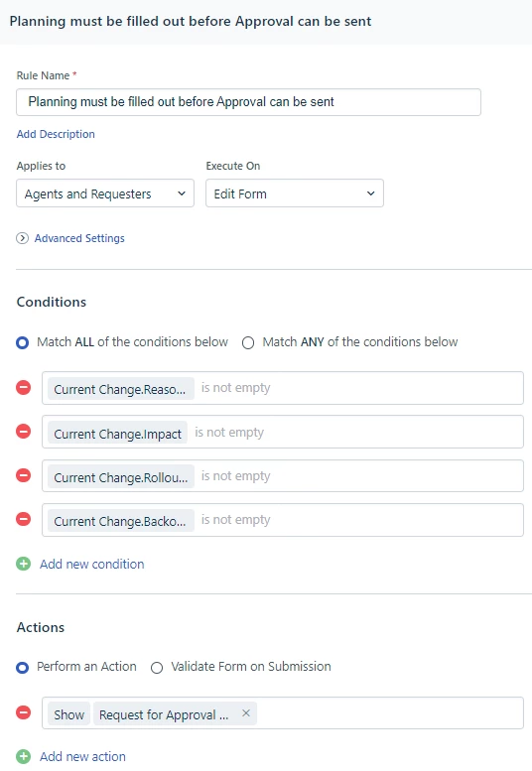Select Match ALL of the conditions
This screenshot has height=771, width=532.
tap(22, 342)
